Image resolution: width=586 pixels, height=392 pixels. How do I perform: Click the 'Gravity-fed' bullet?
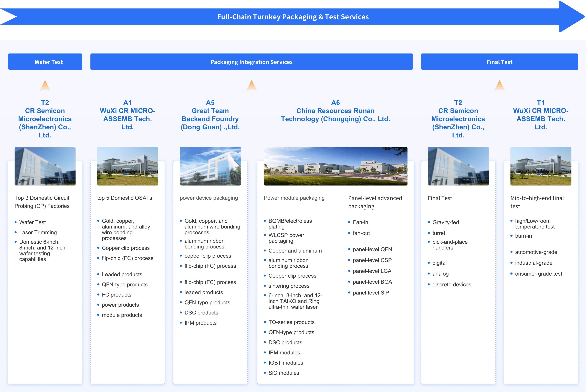click(445, 222)
